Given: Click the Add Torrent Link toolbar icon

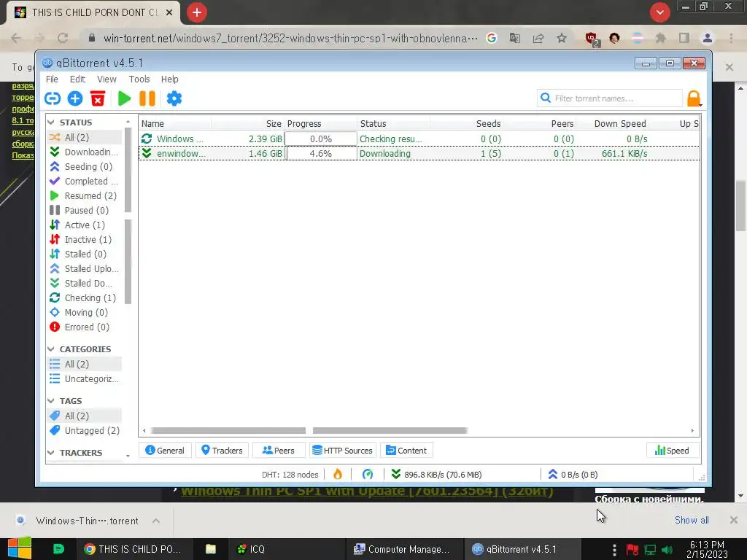Looking at the screenshot, I should point(53,98).
